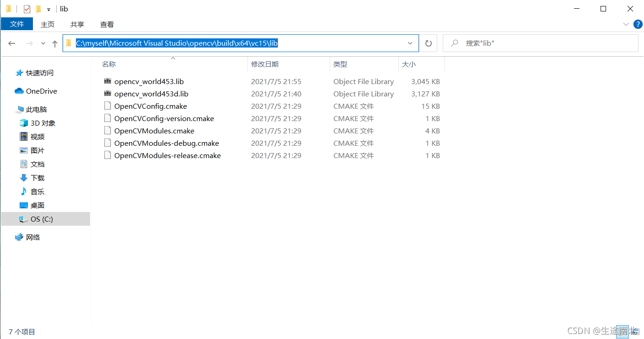
Task: Click library icon of opencv_world453.lib
Action: (x=107, y=81)
